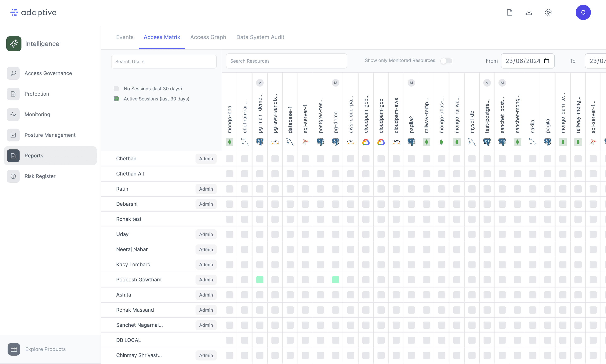Click the Risk Register alert icon
The width and height of the screenshot is (606, 364).
click(13, 176)
